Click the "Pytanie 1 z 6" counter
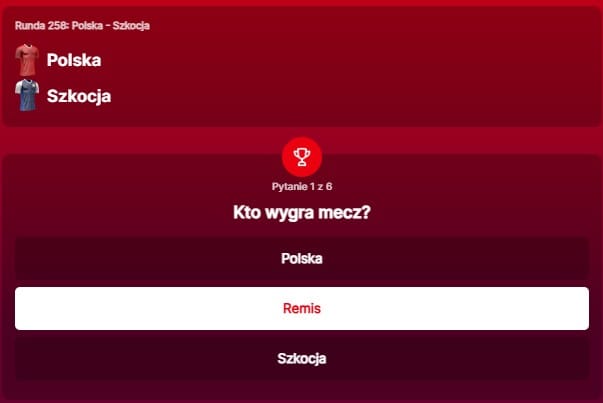Image resolution: width=603 pixels, height=403 pixels. pos(301,186)
